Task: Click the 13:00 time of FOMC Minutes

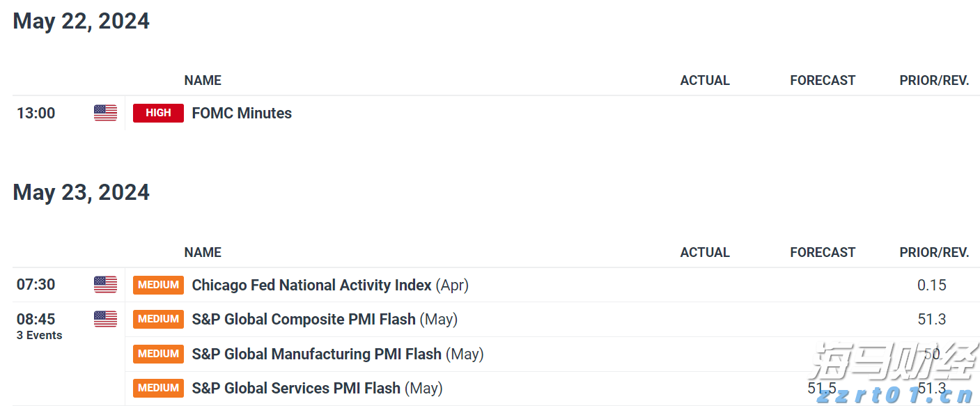Action: coord(36,113)
